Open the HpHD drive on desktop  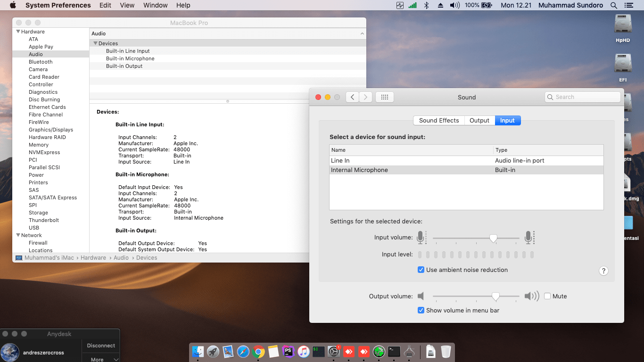coord(623,25)
